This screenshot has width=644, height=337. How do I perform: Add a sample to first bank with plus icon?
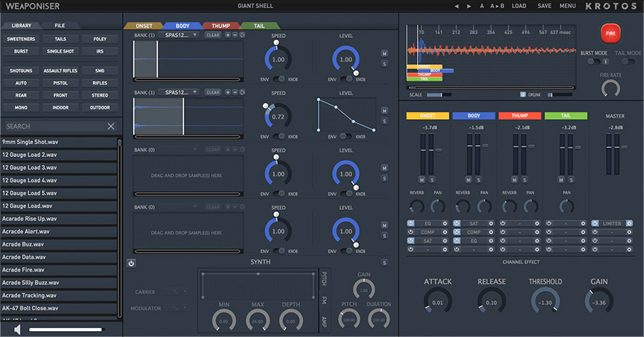pyautogui.click(x=228, y=35)
